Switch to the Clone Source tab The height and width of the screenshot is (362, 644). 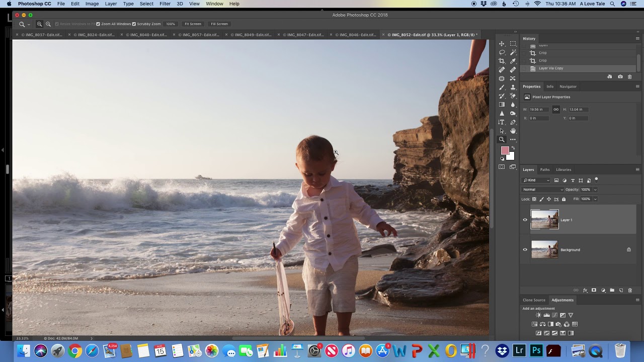click(x=534, y=300)
